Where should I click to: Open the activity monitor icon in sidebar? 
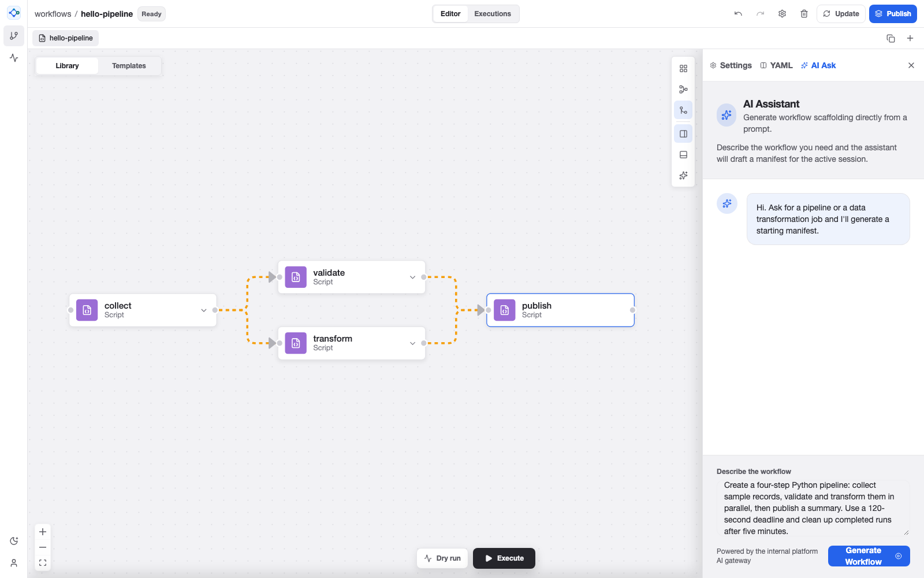point(14,58)
